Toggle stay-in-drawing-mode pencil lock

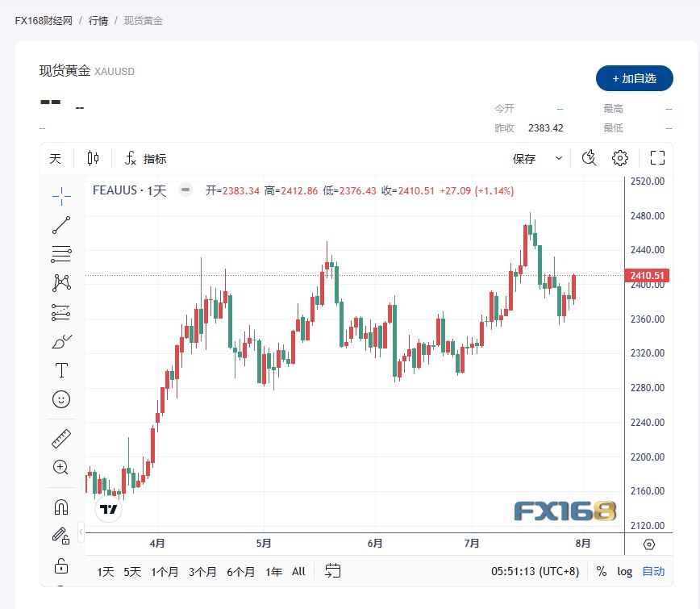[61, 536]
